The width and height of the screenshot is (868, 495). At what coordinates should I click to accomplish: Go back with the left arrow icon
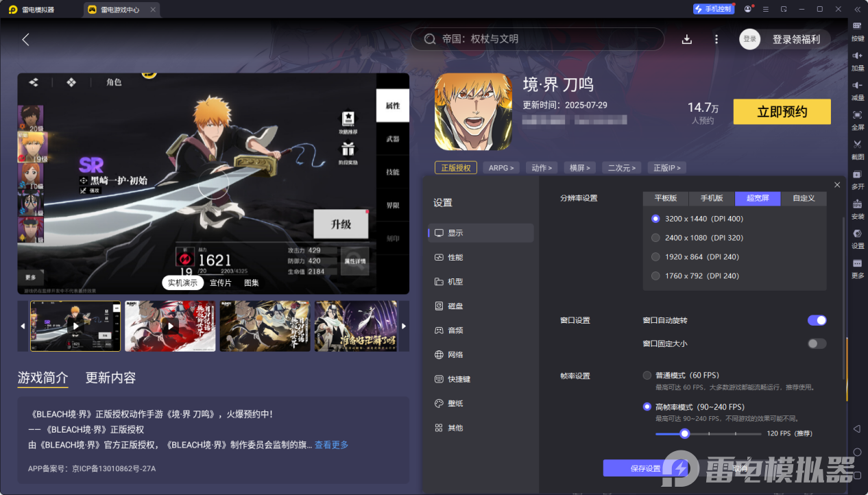26,40
